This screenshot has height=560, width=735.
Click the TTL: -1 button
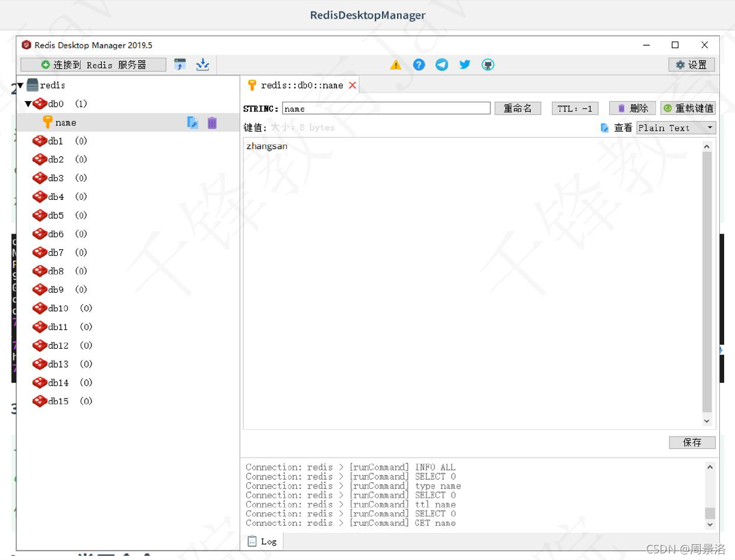coord(575,108)
